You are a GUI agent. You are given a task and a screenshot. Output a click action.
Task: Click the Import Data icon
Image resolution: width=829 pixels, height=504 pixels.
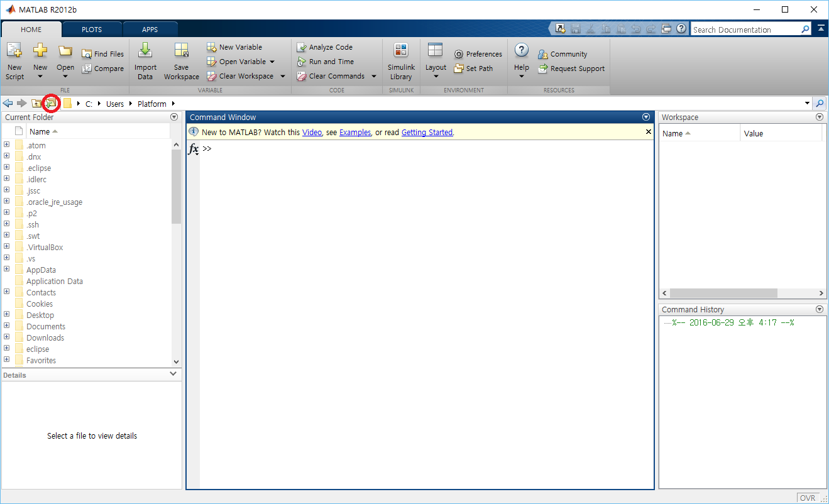coord(145,51)
